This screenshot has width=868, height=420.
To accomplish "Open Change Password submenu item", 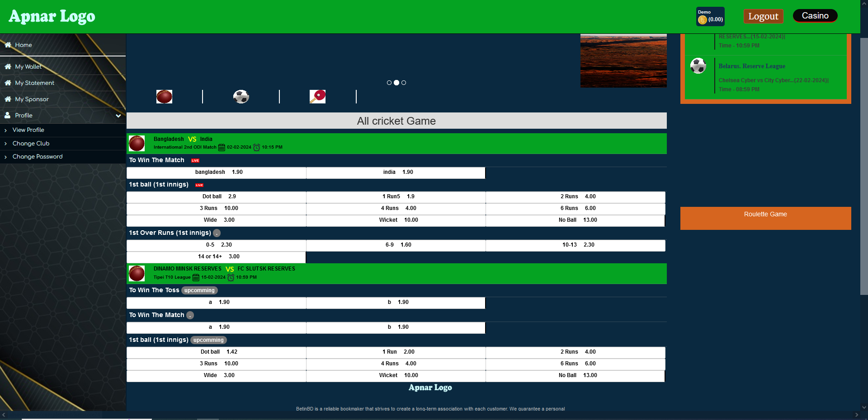I will click(x=38, y=157).
